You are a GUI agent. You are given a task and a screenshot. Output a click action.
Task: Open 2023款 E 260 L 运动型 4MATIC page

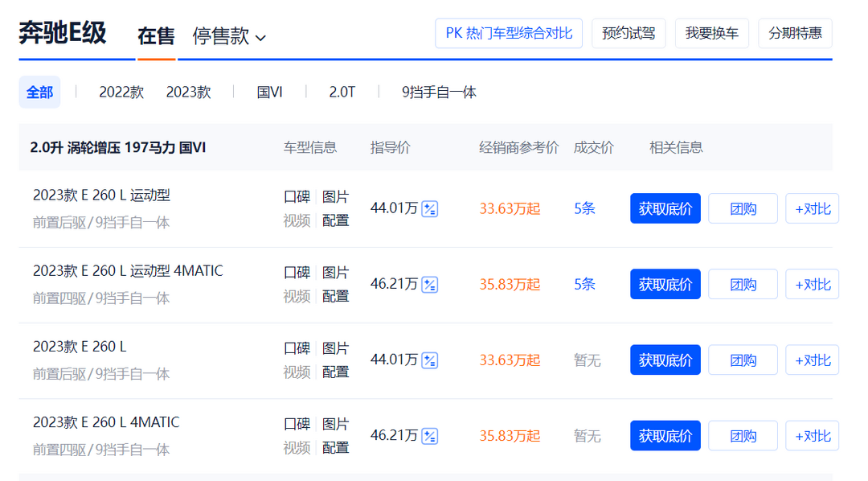point(128,271)
